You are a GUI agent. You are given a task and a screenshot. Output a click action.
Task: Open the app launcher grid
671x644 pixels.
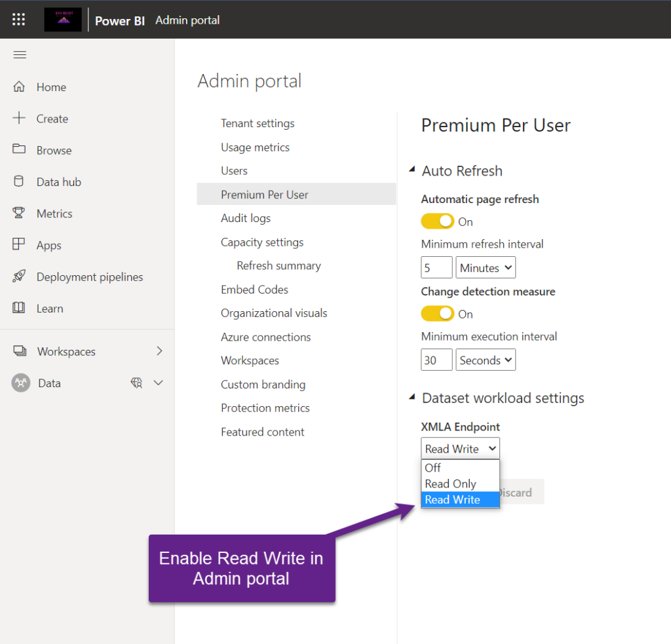click(x=18, y=19)
